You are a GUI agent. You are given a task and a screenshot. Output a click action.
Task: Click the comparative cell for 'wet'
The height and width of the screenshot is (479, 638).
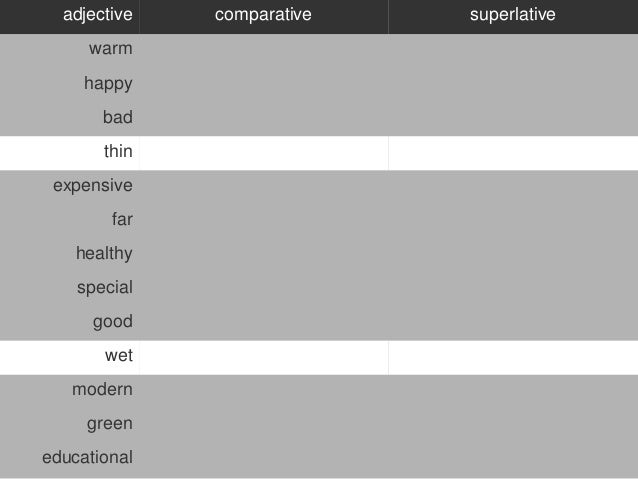pyautogui.click(x=264, y=356)
